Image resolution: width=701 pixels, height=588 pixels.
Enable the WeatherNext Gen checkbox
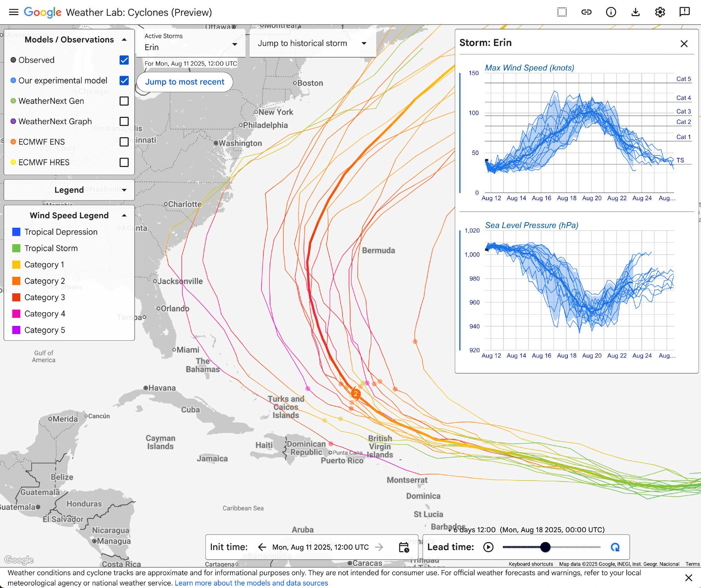pyautogui.click(x=124, y=101)
